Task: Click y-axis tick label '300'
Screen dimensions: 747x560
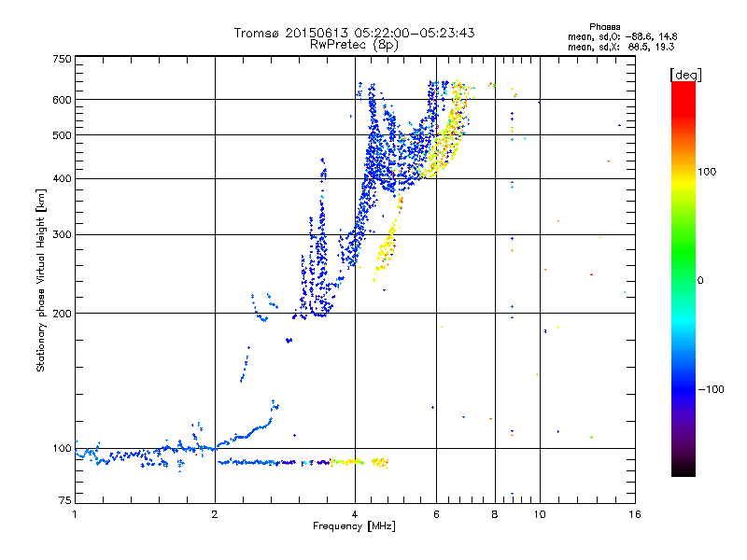Action: (63, 234)
